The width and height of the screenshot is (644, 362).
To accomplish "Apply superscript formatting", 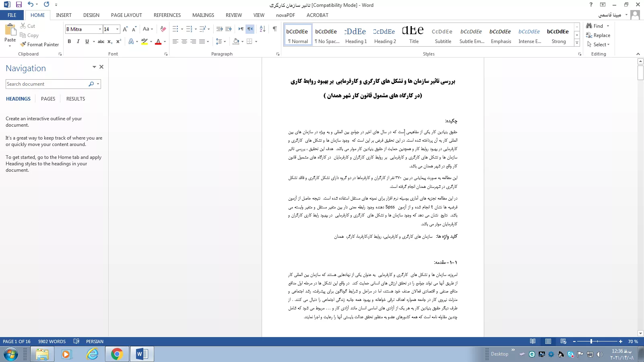I will tap(119, 41).
